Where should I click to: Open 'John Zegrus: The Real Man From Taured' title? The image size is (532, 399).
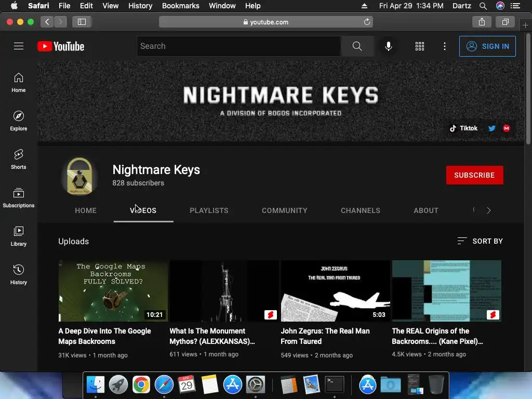click(325, 336)
